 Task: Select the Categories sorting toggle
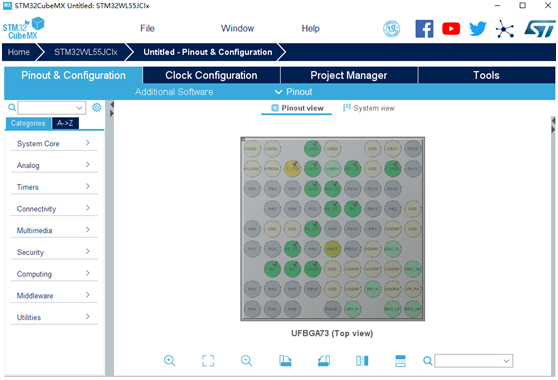coord(28,123)
